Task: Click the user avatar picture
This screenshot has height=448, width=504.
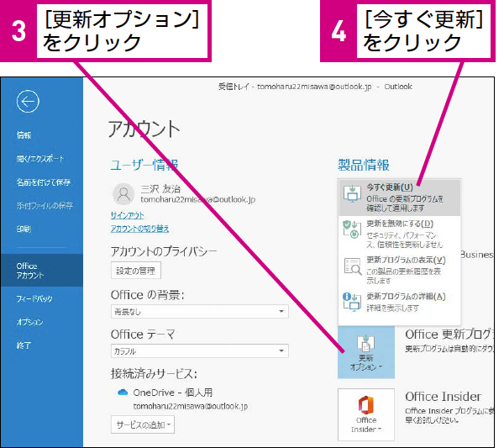Action: [123, 194]
